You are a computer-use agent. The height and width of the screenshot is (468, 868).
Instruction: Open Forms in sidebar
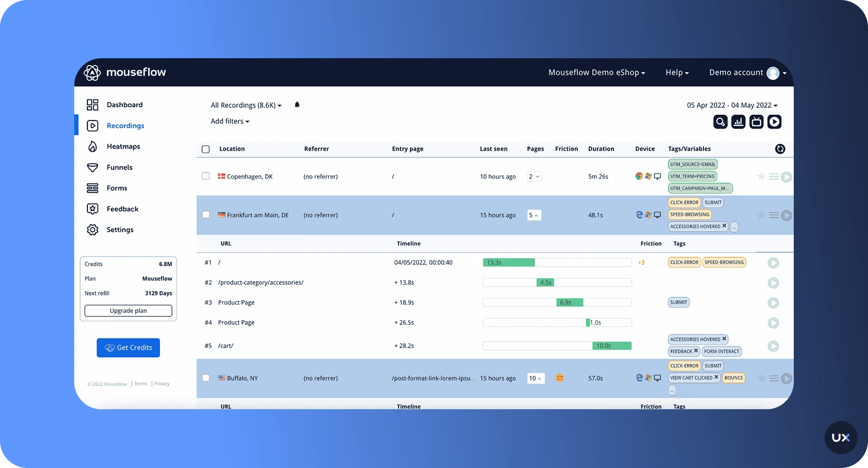[x=116, y=188]
